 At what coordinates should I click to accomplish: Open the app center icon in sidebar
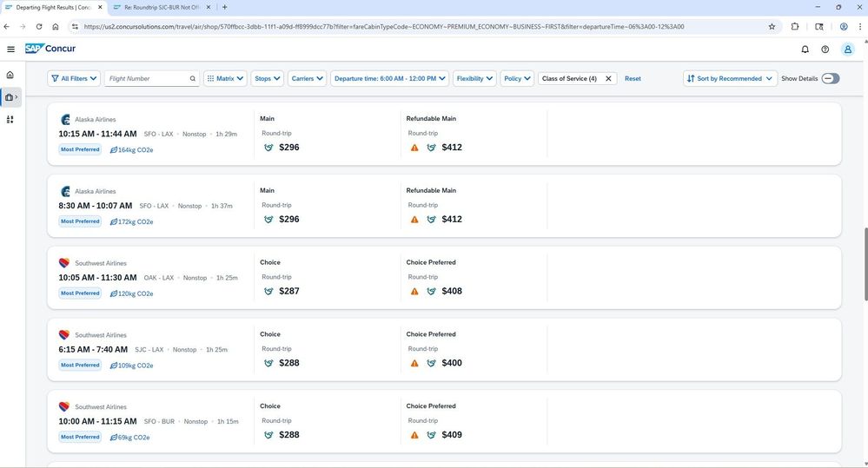(10, 120)
